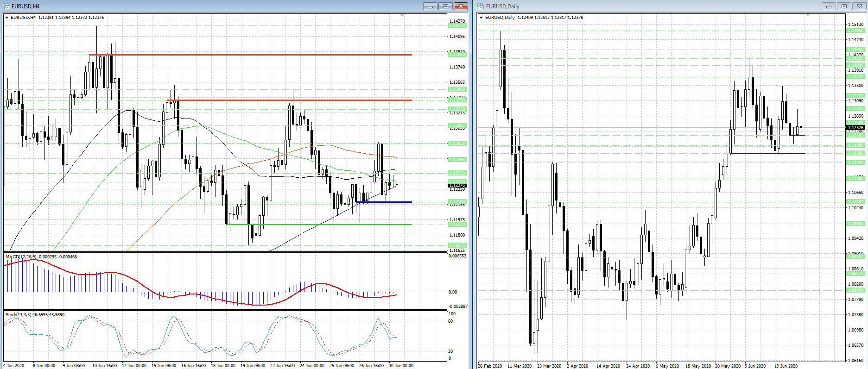Click the 1.08920 green price label in Daily
Viewport: 868px width, 369px height.
coord(855,257)
